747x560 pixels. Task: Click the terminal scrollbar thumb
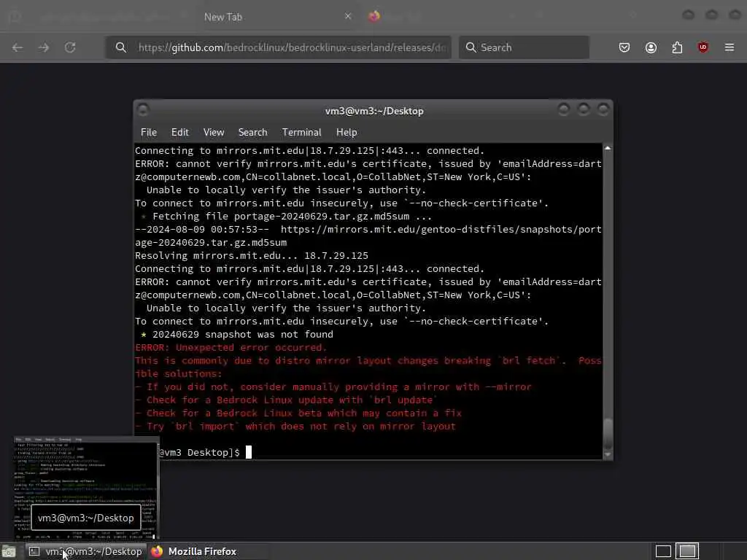pos(608,433)
